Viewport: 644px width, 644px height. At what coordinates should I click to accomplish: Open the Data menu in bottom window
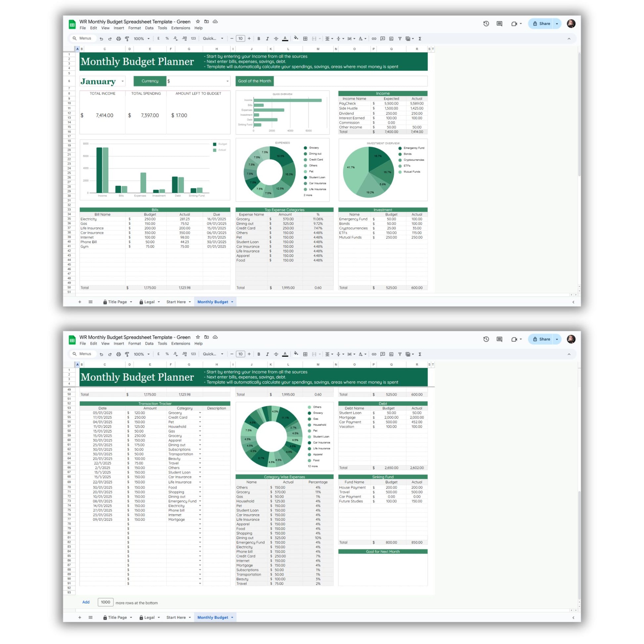(x=149, y=344)
